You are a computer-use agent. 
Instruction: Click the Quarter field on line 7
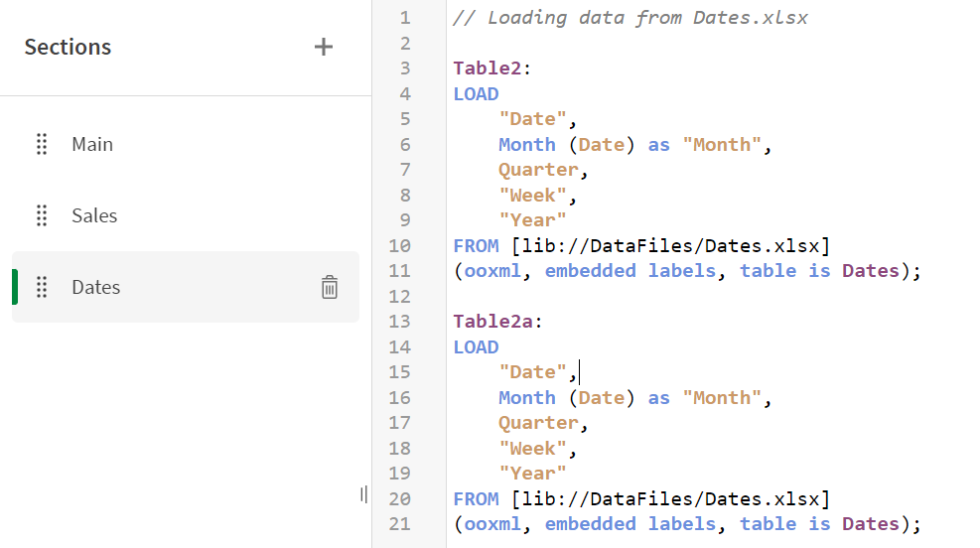[538, 170]
